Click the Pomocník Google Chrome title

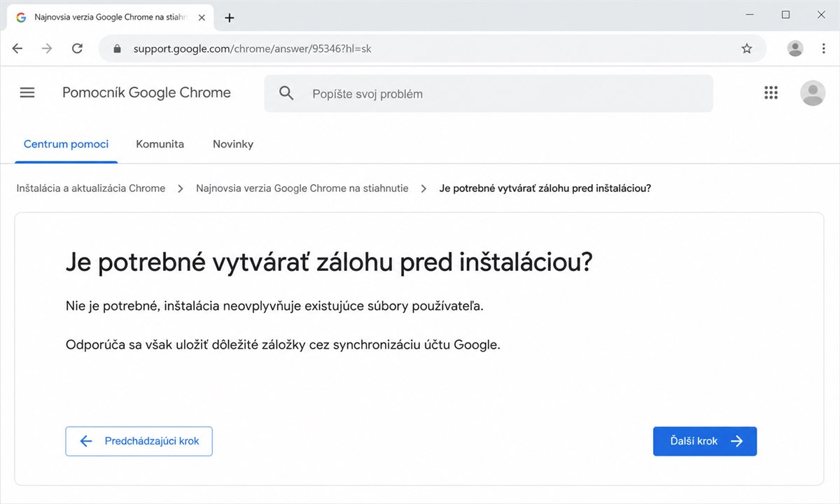pyautogui.click(x=146, y=92)
